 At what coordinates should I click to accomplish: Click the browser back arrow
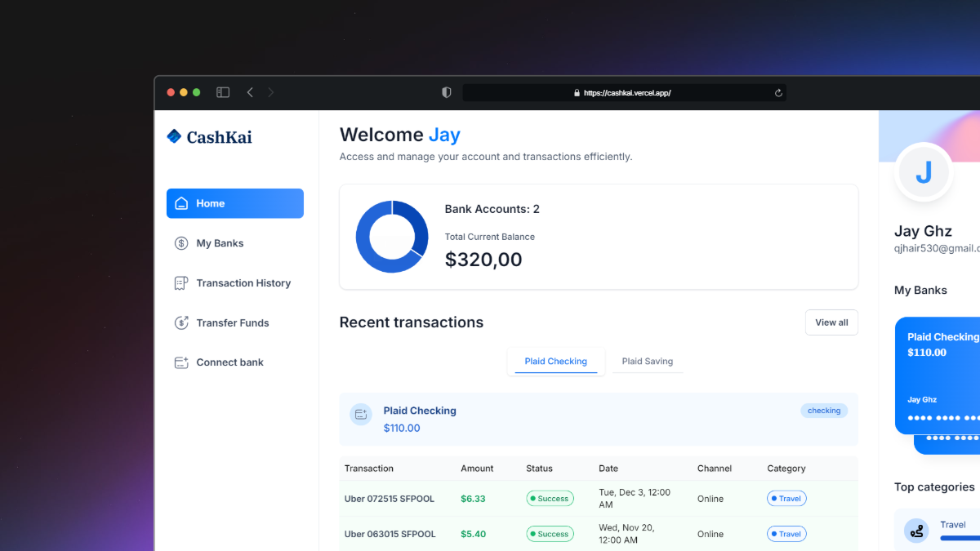[250, 92]
